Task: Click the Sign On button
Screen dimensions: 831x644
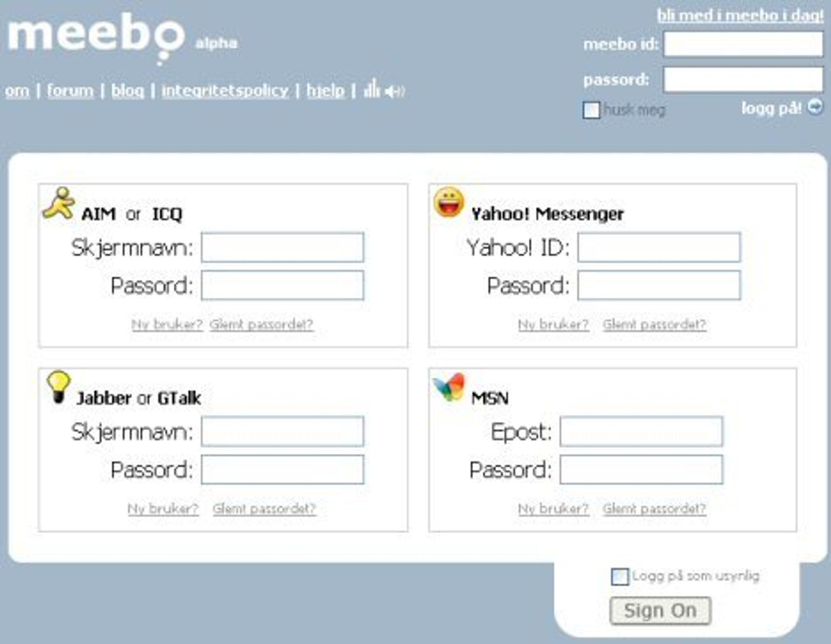Action: (660, 610)
